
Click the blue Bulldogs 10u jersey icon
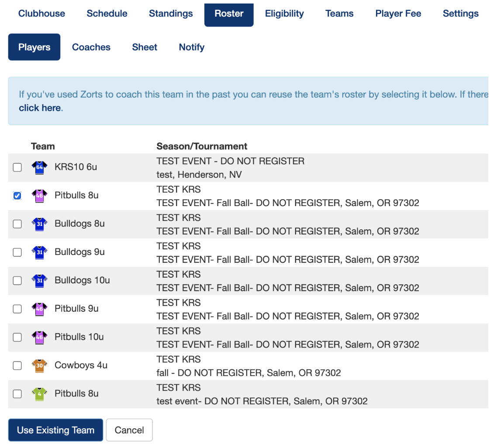tap(39, 280)
